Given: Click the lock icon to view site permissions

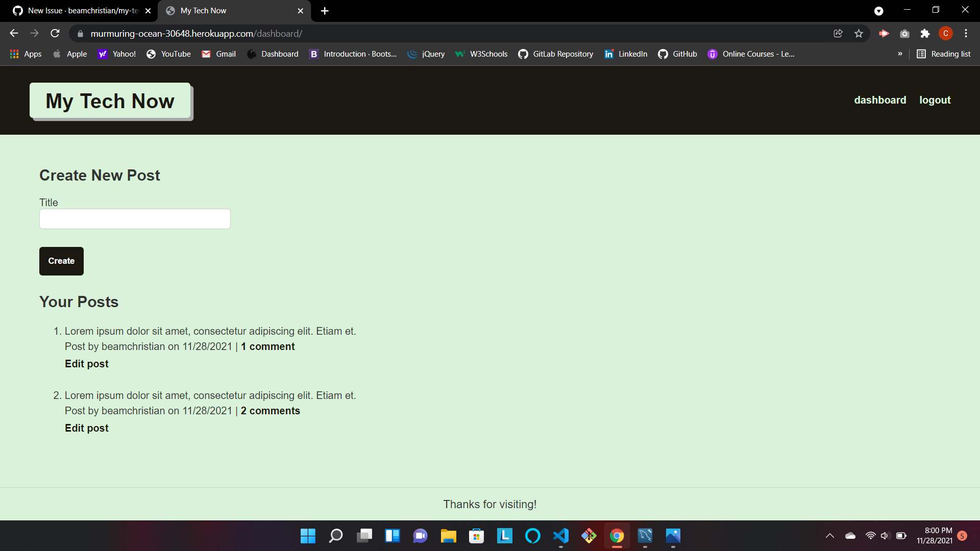Looking at the screenshot, I should tap(80, 33).
